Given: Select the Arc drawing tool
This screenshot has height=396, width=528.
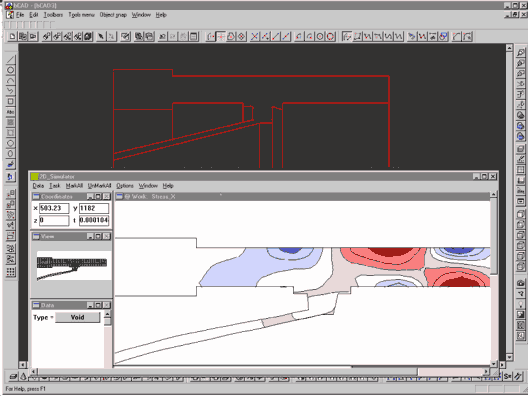Looking at the screenshot, I should tap(10, 80).
